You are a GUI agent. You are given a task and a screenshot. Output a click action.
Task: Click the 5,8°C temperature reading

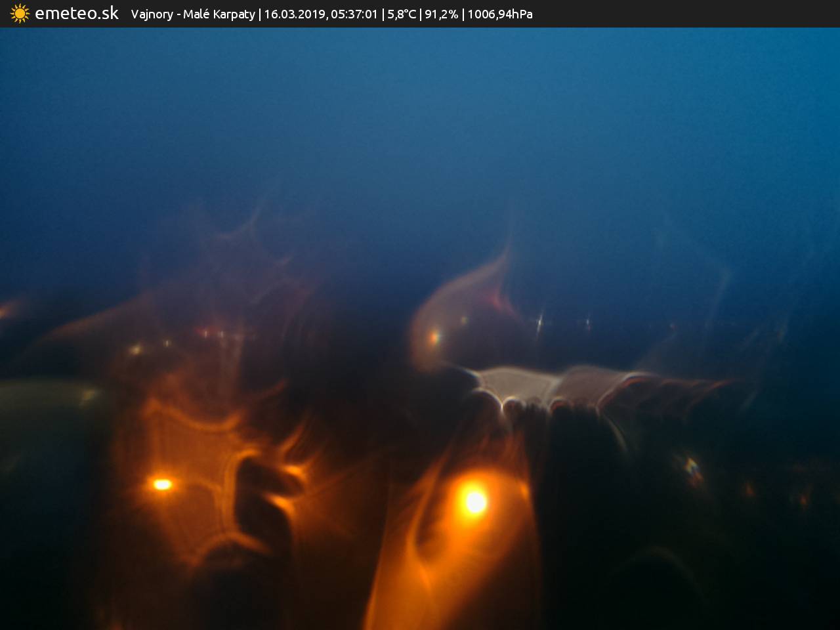[x=401, y=14]
